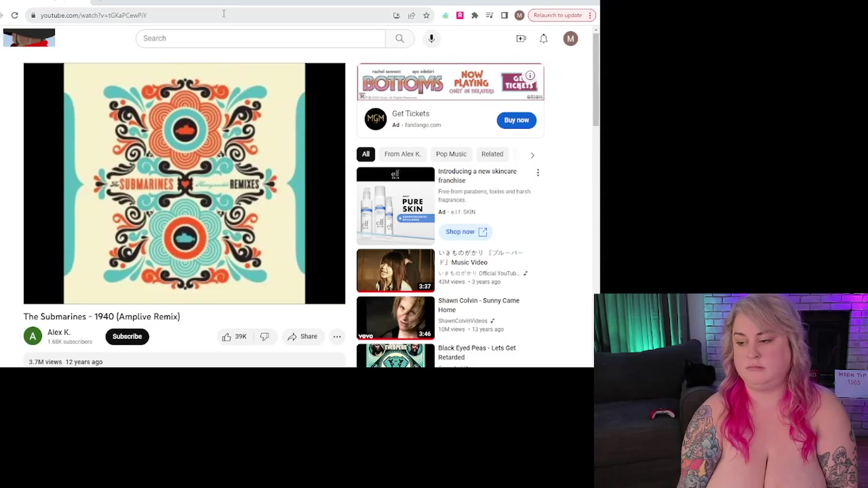Open Alex K. channel name link
This screenshot has height=488, width=868.
pyautogui.click(x=59, y=332)
